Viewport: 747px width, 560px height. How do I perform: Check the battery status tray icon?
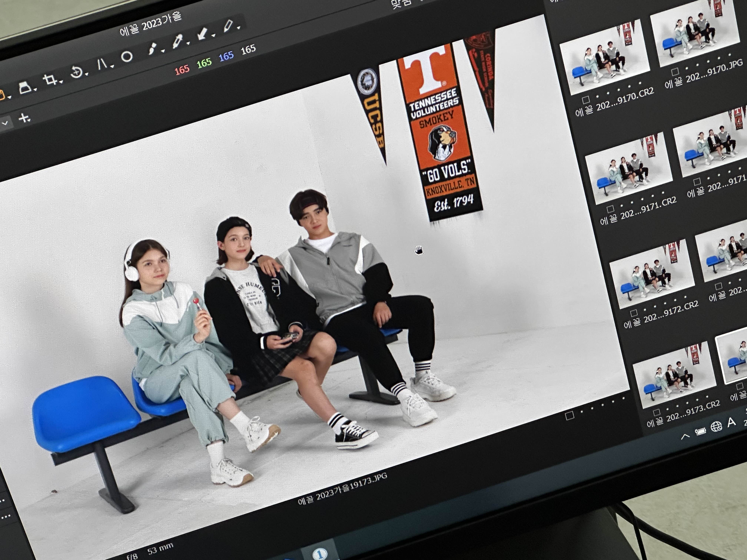click(x=700, y=431)
